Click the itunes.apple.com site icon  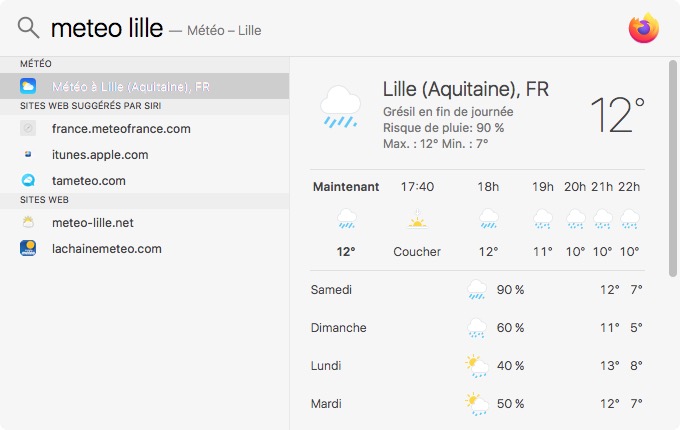[x=29, y=155]
